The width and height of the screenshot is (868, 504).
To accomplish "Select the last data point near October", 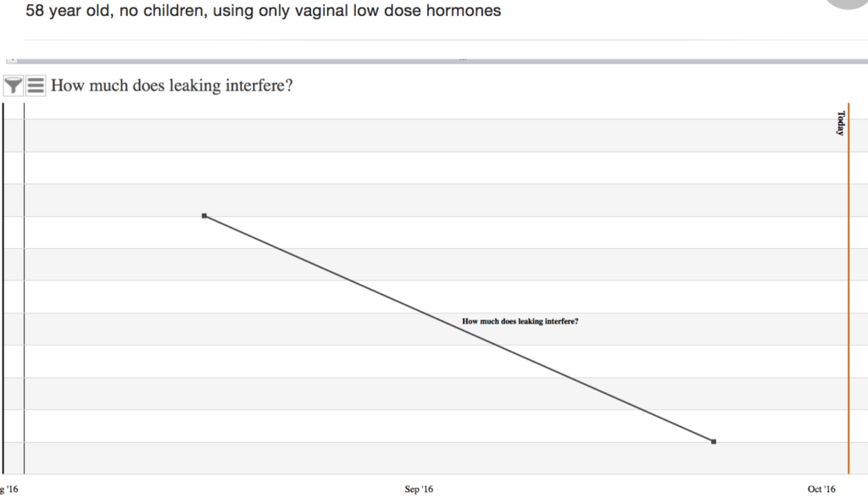I will [x=714, y=441].
